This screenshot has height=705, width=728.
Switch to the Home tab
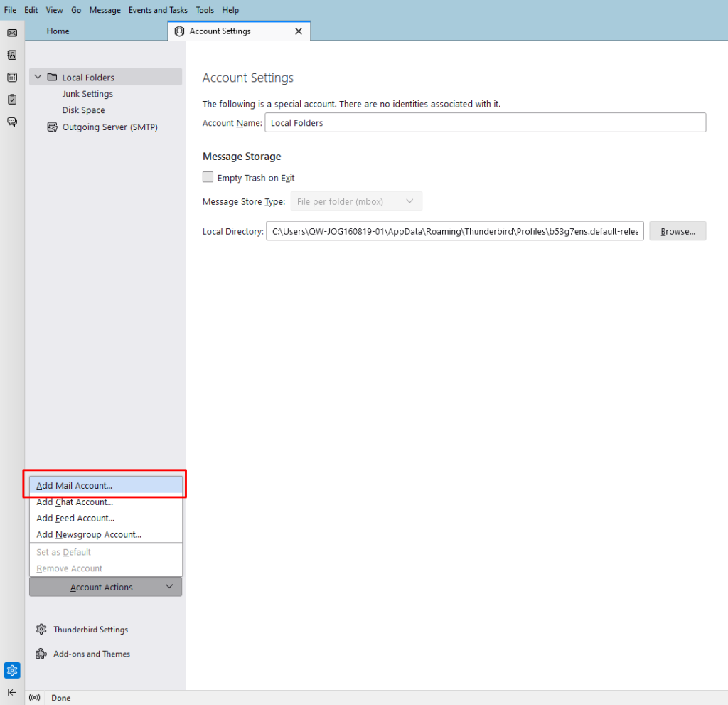[x=58, y=31]
